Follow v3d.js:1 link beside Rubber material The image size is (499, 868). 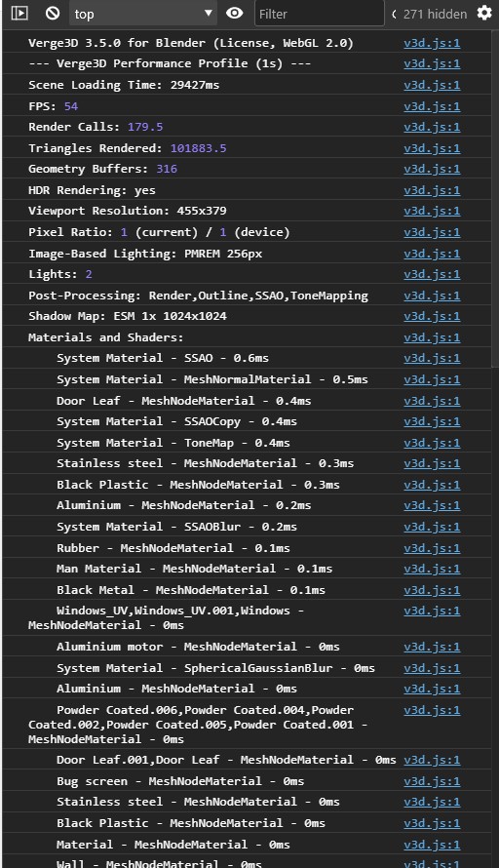coord(432,548)
